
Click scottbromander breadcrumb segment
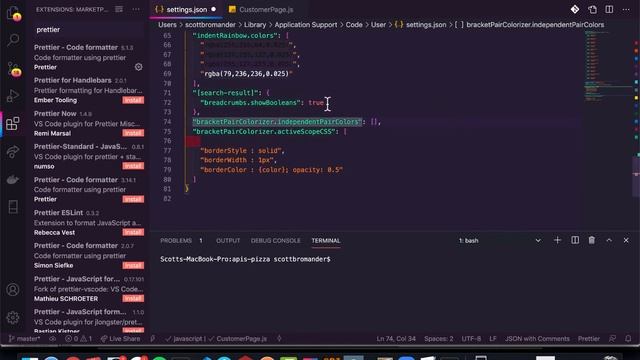pyautogui.click(x=210, y=24)
